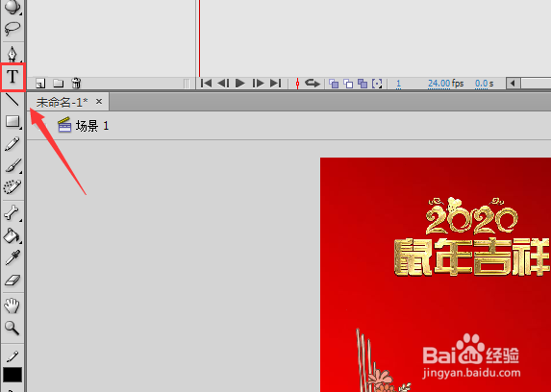The height and width of the screenshot is (392, 551).
Task: Go to last frame
Action: click(275, 84)
